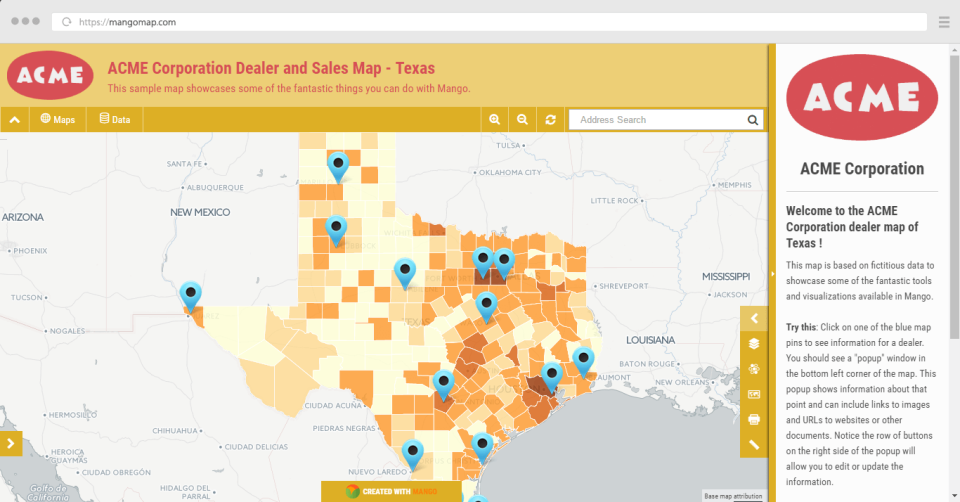Click the 'LOUISIANA' map label
The height and width of the screenshot is (502, 960).
(x=650, y=340)
